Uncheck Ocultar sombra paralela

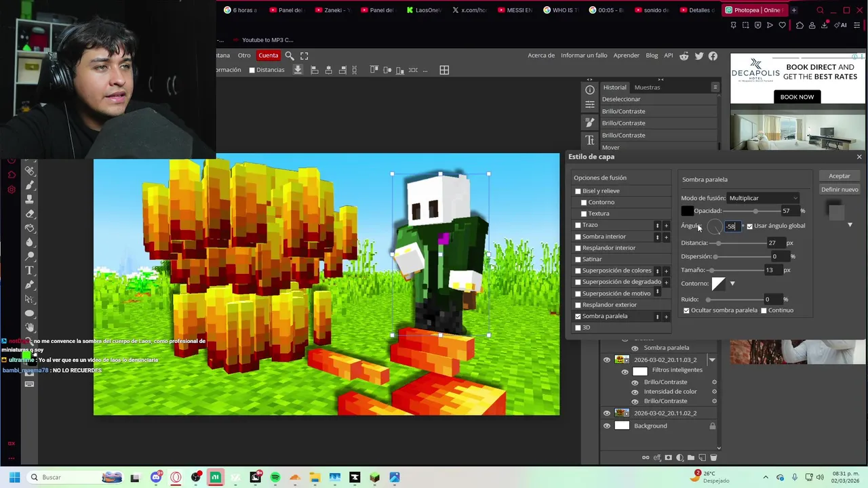[x=686, y=310]
